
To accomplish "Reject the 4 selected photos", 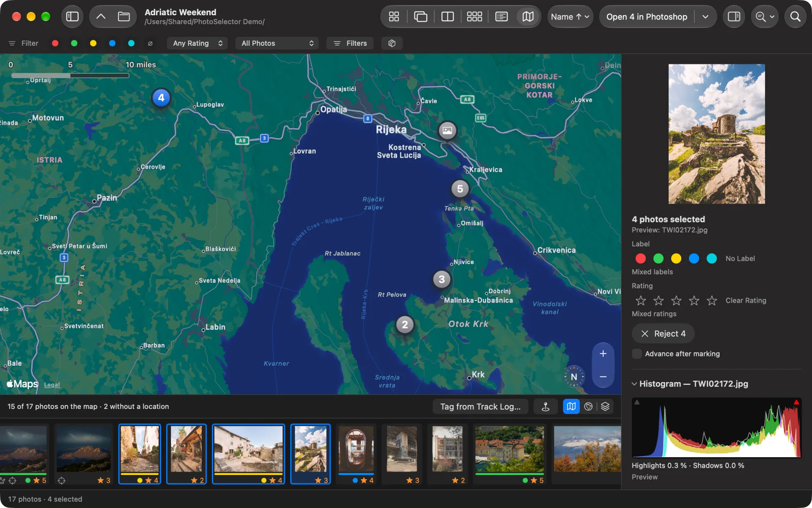I will (663, 334).
